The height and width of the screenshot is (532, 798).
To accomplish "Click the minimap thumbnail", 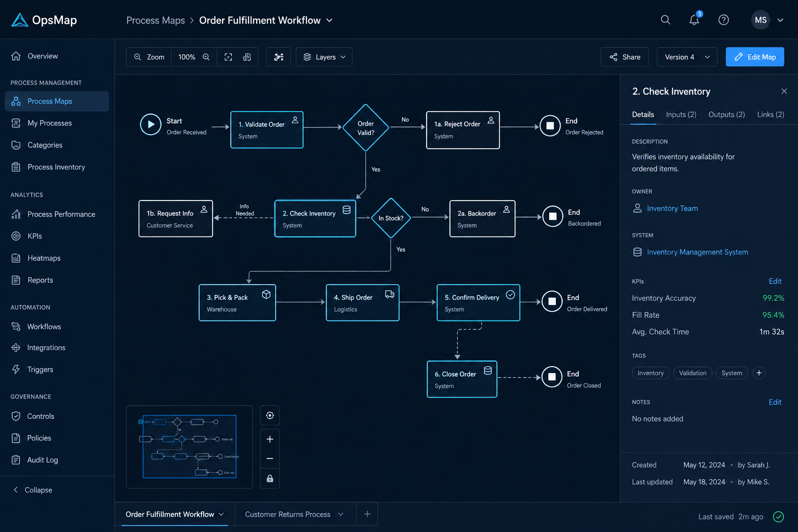I will pos(190,447).
